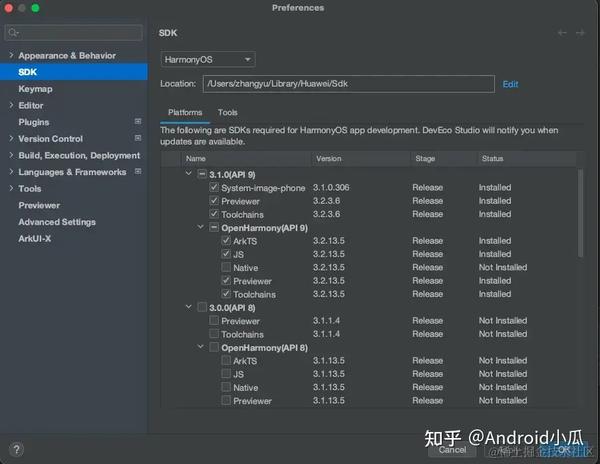Screen dimensions: 600x464
Task: Collapse the OpenHarmony(API 8) tree node
Action: (201, 347)
